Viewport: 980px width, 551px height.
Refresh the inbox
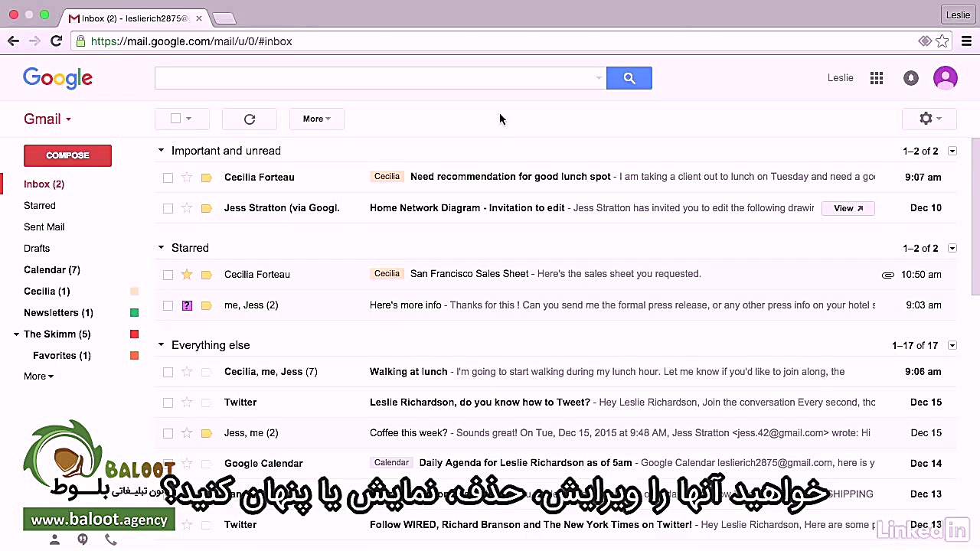click(x=250, y=119)
